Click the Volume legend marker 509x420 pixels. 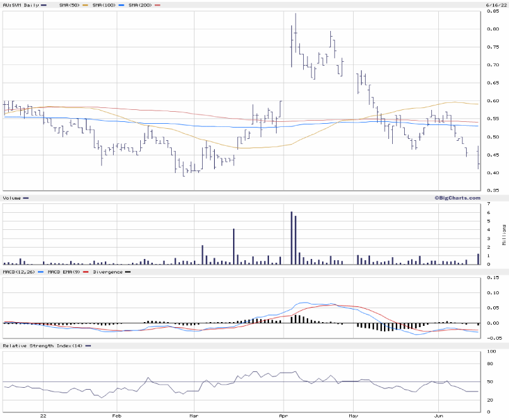tap(25, 198)
